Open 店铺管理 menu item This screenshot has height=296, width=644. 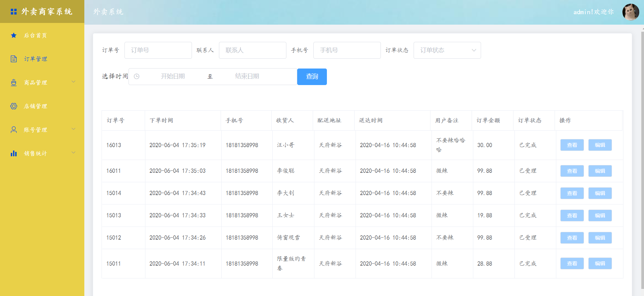(x=42, y=106)
